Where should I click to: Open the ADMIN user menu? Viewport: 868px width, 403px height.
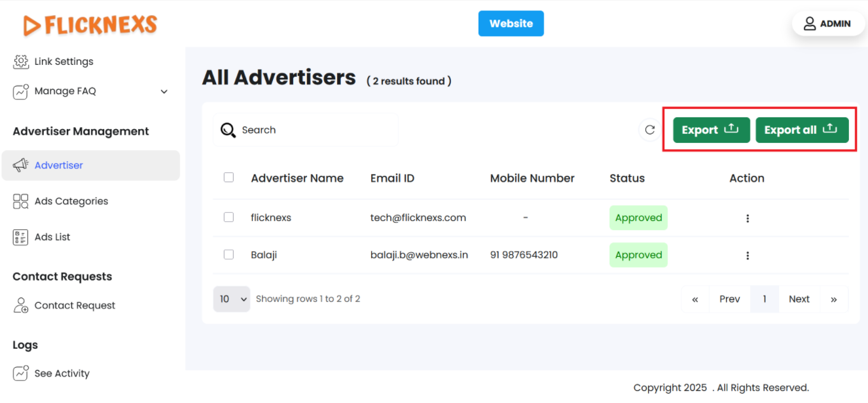point(828,24)
